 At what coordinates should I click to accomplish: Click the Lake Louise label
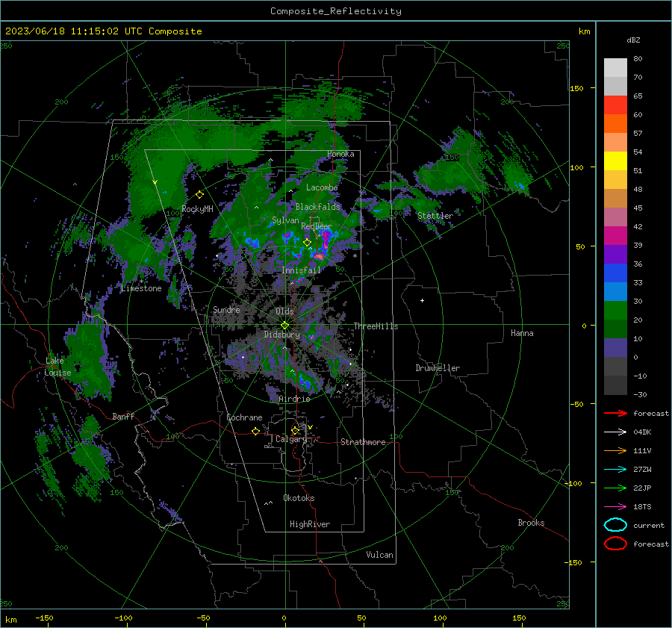(x=57, y=367)
